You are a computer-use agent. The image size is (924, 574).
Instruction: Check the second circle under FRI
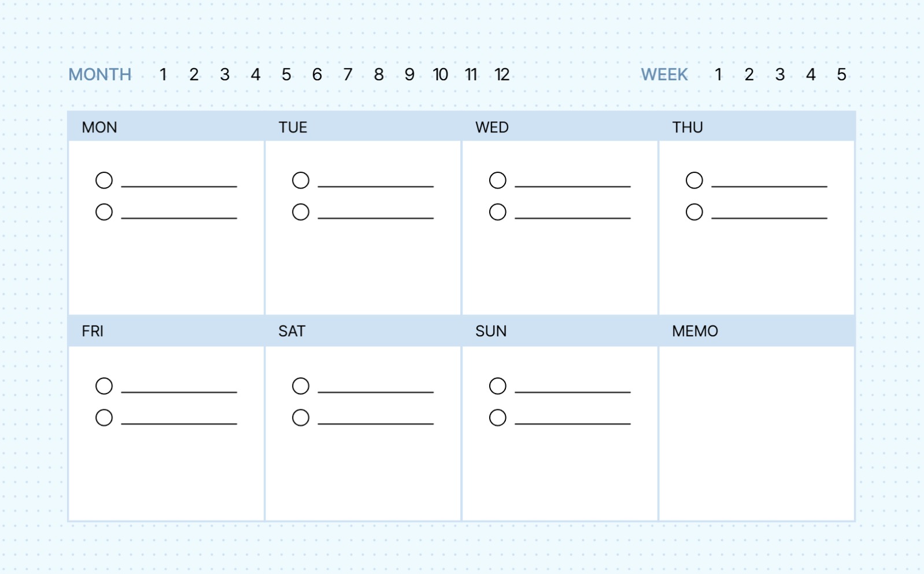click(104, 417)
